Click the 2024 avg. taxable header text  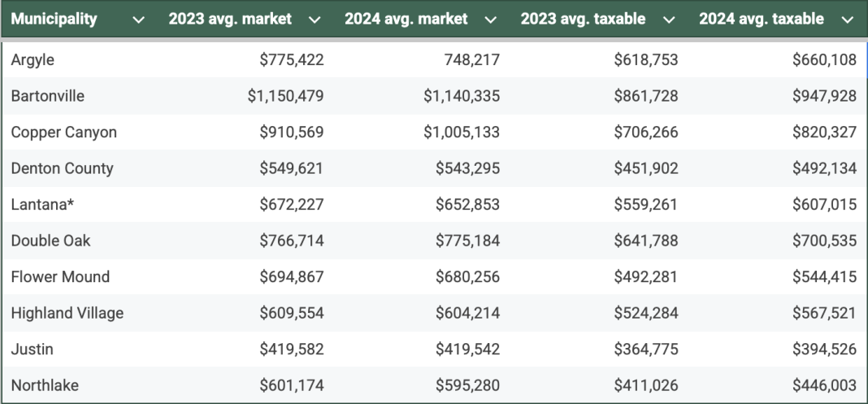click(762, 19)
